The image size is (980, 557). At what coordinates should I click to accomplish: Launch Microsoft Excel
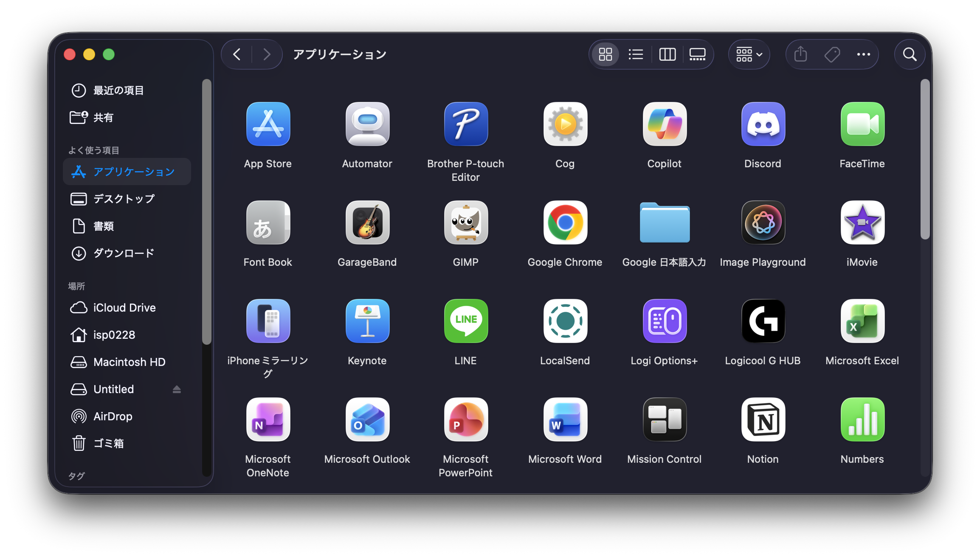862,321
